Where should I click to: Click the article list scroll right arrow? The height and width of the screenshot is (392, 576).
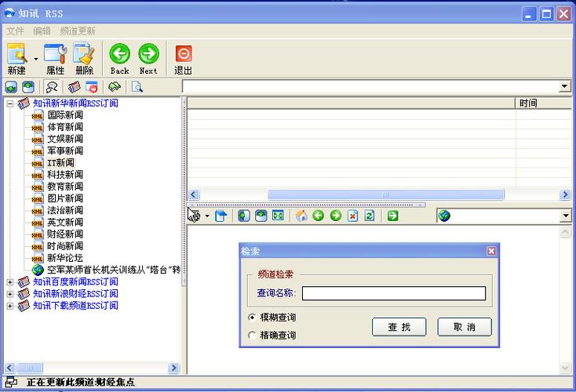(565, 194)
